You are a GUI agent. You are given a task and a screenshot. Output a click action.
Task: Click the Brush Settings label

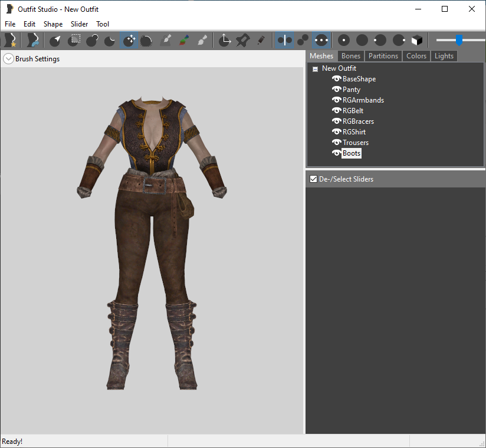(x=38, y=59)
